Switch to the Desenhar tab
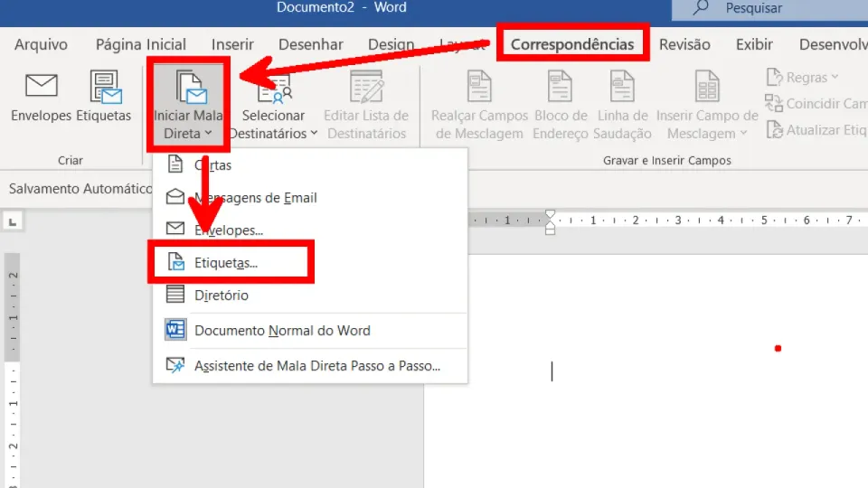 point(310,44)
